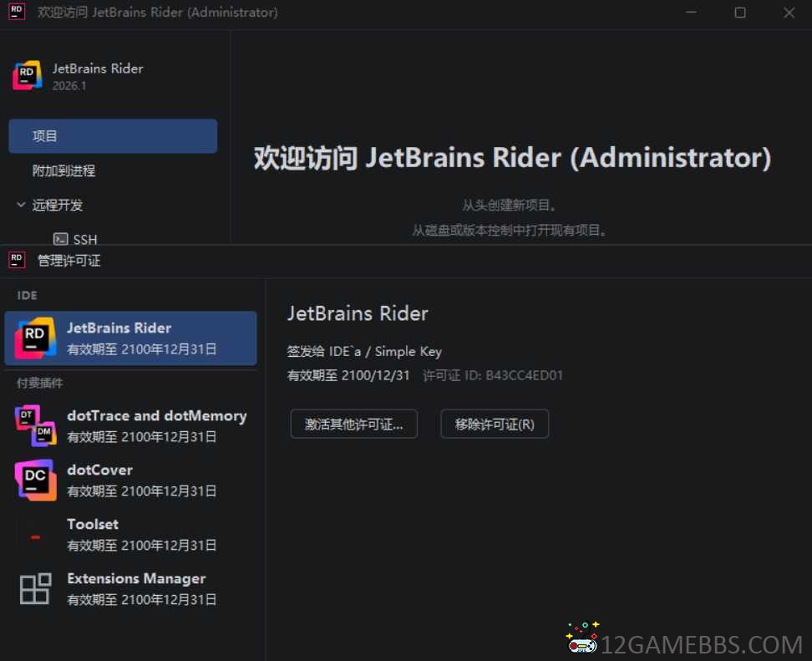Click 移除许可证(R) button

coord(495,425)
